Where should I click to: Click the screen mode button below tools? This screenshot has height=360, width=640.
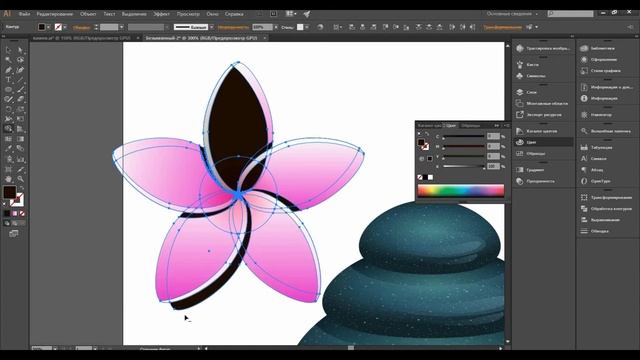pyautogui.click(x=14, y=234)
